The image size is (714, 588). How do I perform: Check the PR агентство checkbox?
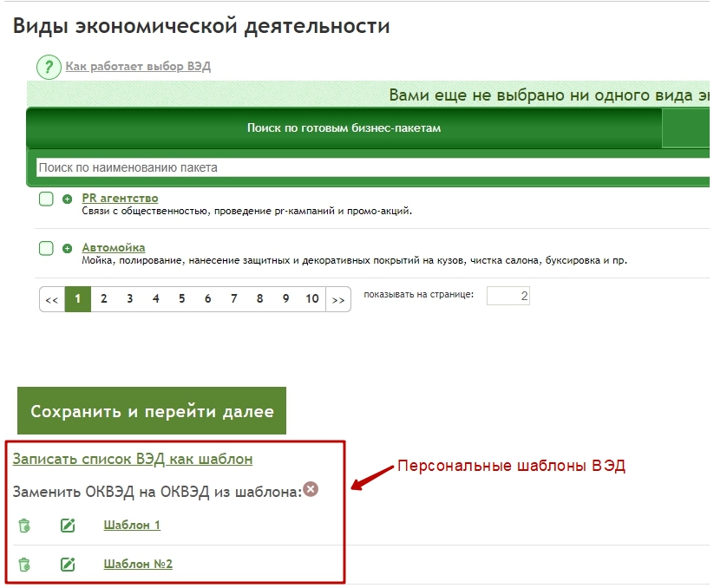pos(46,199)
